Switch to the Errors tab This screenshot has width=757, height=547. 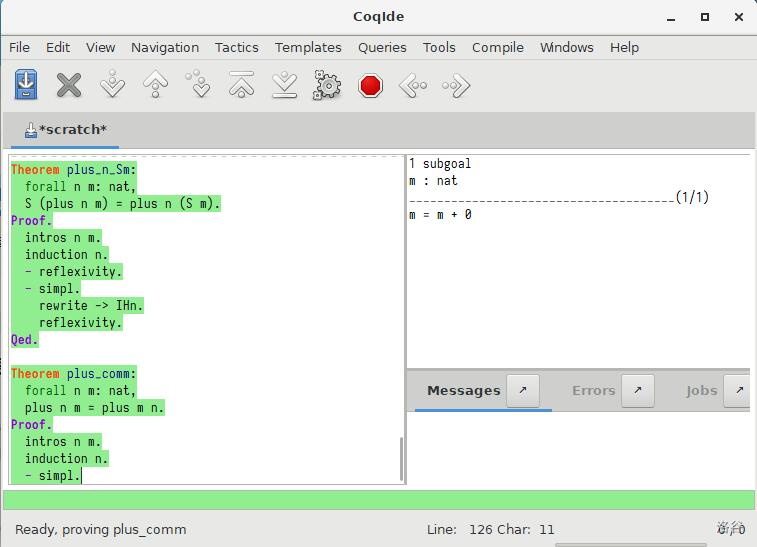[x=593, y=390]
